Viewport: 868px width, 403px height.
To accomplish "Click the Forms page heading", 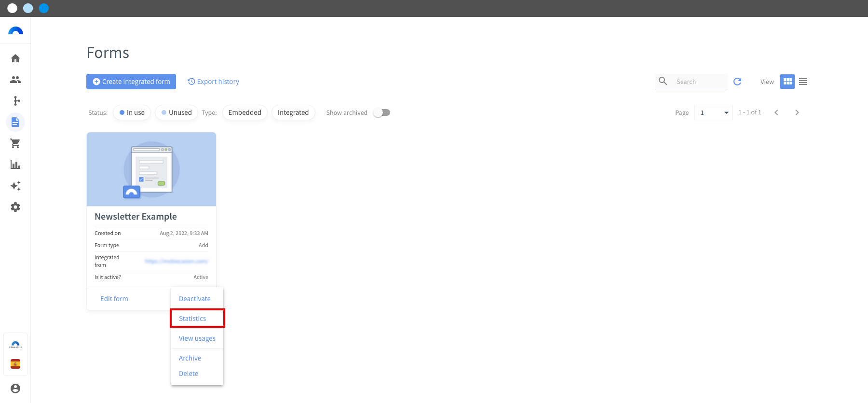I will point(108,53).
